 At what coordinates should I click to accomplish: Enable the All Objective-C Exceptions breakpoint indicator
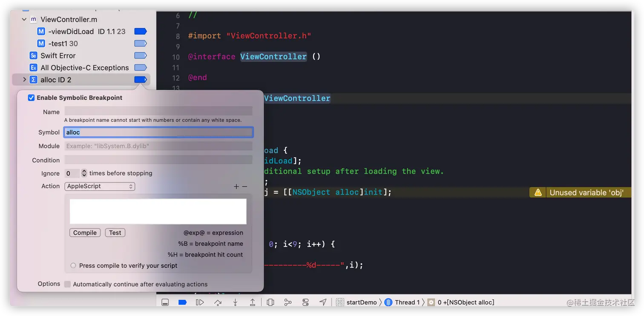tap(141, 67)
